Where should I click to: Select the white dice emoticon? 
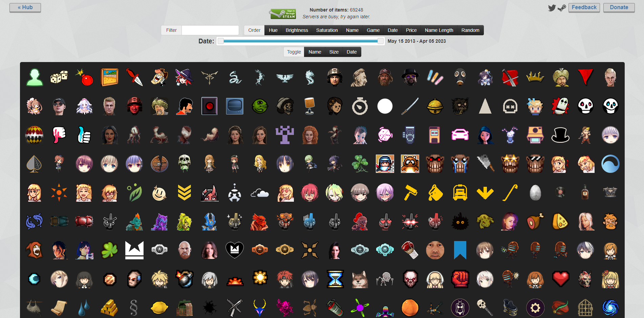(x=59, y=77)
